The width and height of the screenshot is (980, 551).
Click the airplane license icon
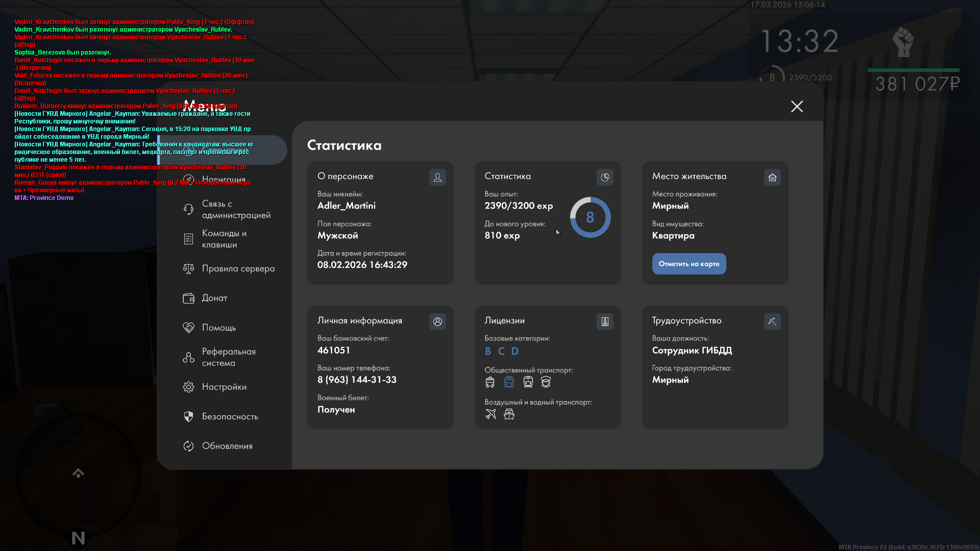click(x=491, y=414)
